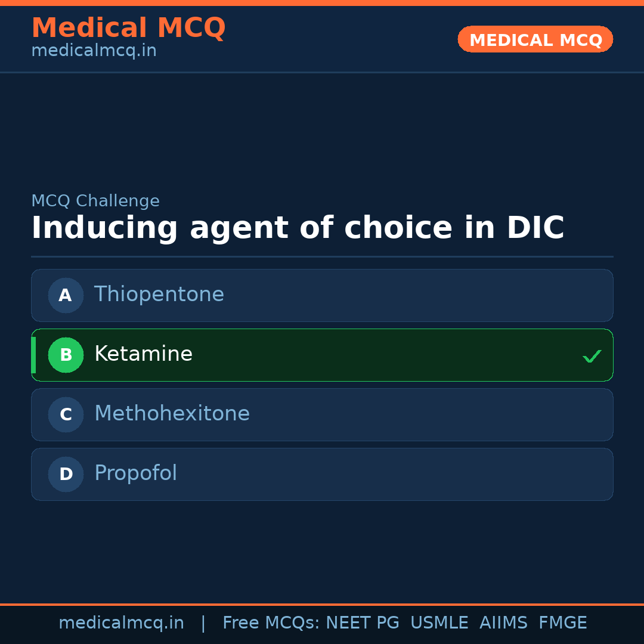Select option D Propofol
Image resolution: width=644 pixels, height=644 pixels.
pyautogui.click(x=322, y=474)
